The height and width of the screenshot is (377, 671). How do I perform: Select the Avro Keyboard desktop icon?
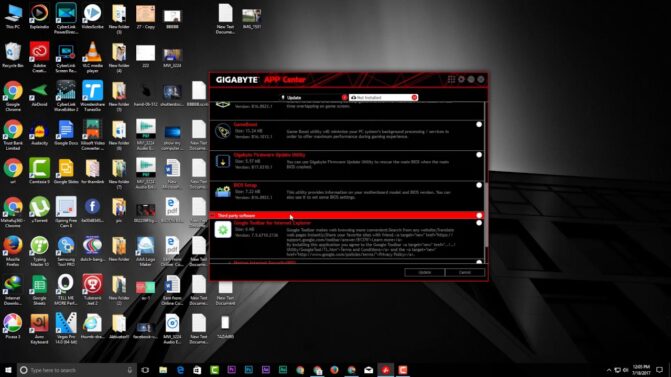pyautogui.click(x=39, y=328)
